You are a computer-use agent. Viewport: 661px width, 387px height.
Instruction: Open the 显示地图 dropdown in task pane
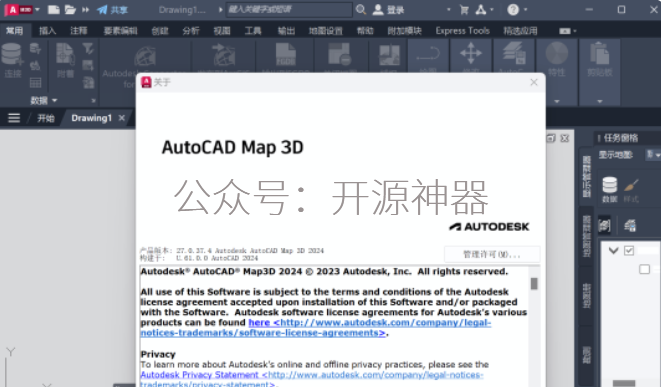tap(653, 155)
